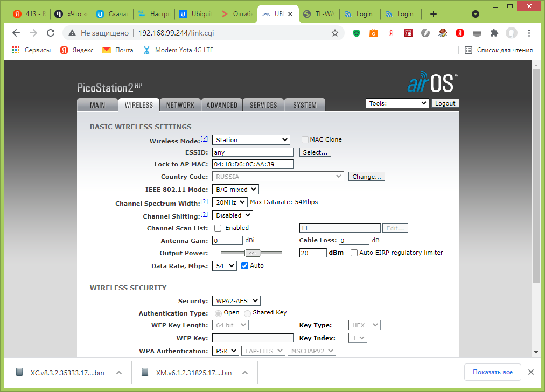545x392 pixels.
Task: Open Список для чтения reading list
Action: pos(499,50)
